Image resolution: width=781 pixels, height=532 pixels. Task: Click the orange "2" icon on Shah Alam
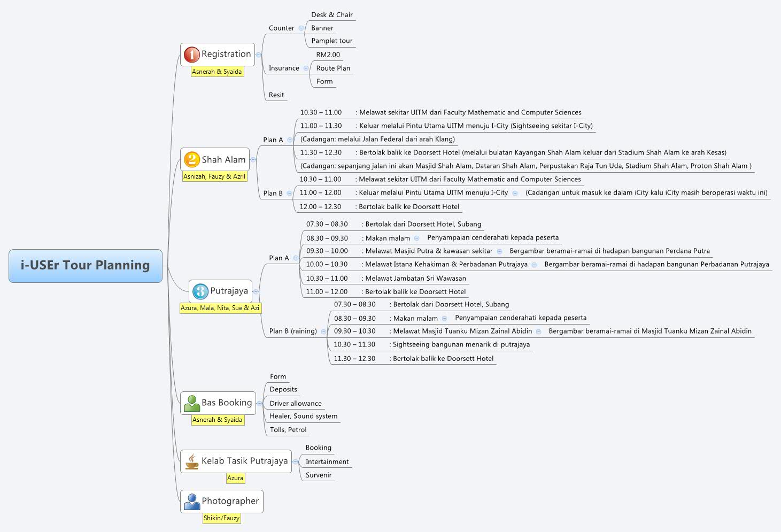pyautogui.click(x=192, y=159)
